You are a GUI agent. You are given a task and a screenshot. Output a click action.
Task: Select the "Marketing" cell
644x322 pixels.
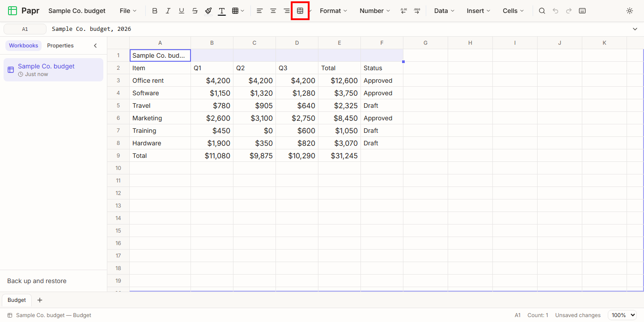(x=160, y=118)
